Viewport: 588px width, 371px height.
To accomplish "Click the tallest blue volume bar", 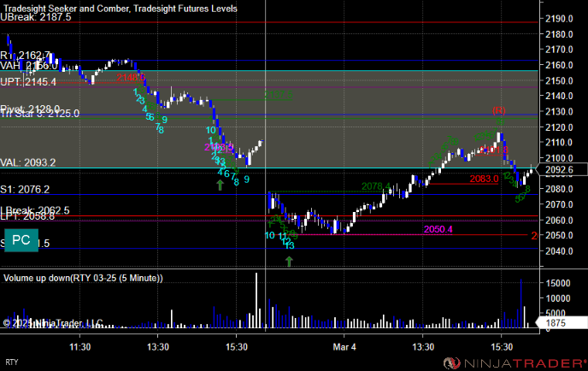I will tap(520, 303).
